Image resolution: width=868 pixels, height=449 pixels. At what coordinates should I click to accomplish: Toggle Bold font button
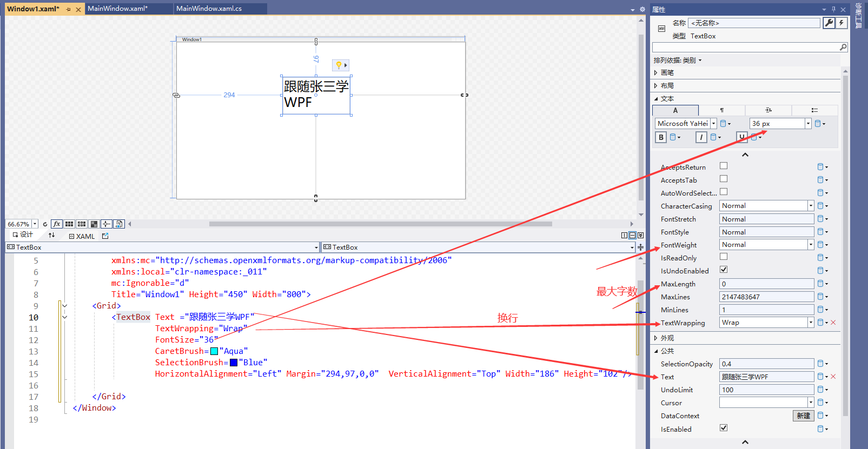tap(661, 137)
